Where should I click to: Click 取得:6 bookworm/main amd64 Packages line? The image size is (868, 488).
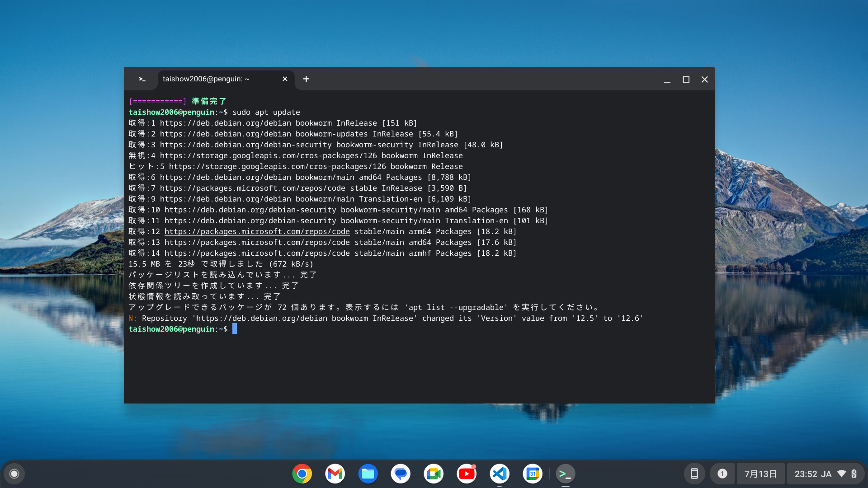pyautogui.click(x=300, y=177)
